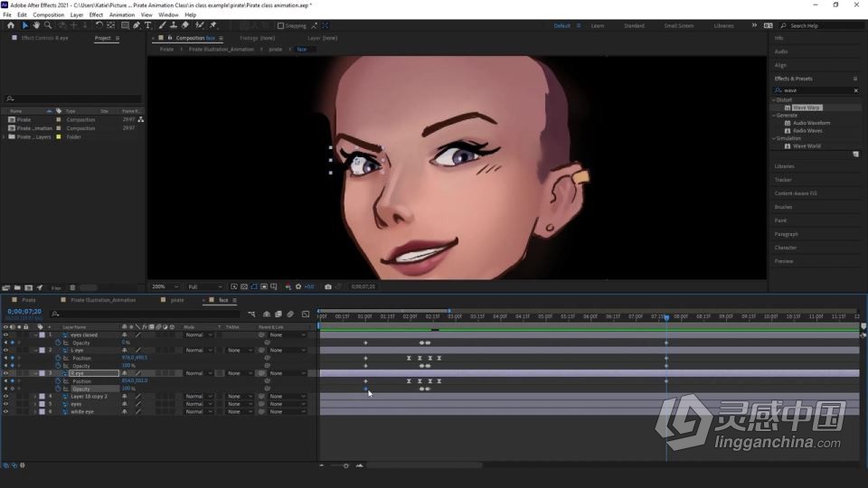Switch to the pirate timeline tab
Image resolution: width=868 pixels, height=488 pixels.
pos(177,300)
